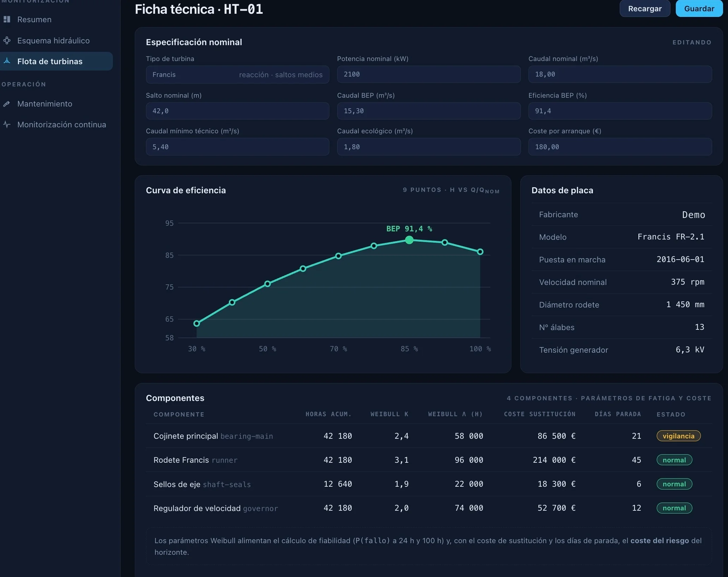This screenshot has width=728, height=577.
Task: Open Resumen in the sidebar
Action: (56, 19)
